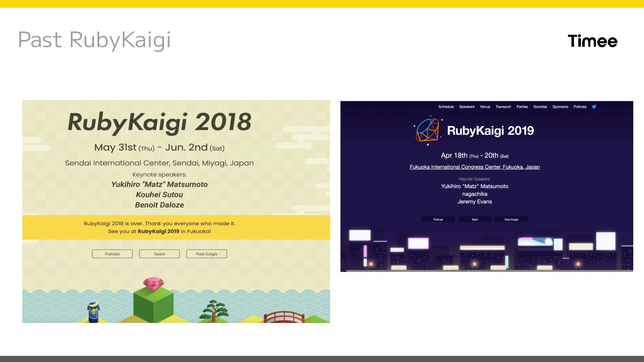This screenshot has width=644, height=362.
Task: Click the Twitter bird icon in RubyKaigi 2019 nav
Action: click(594, 107)
